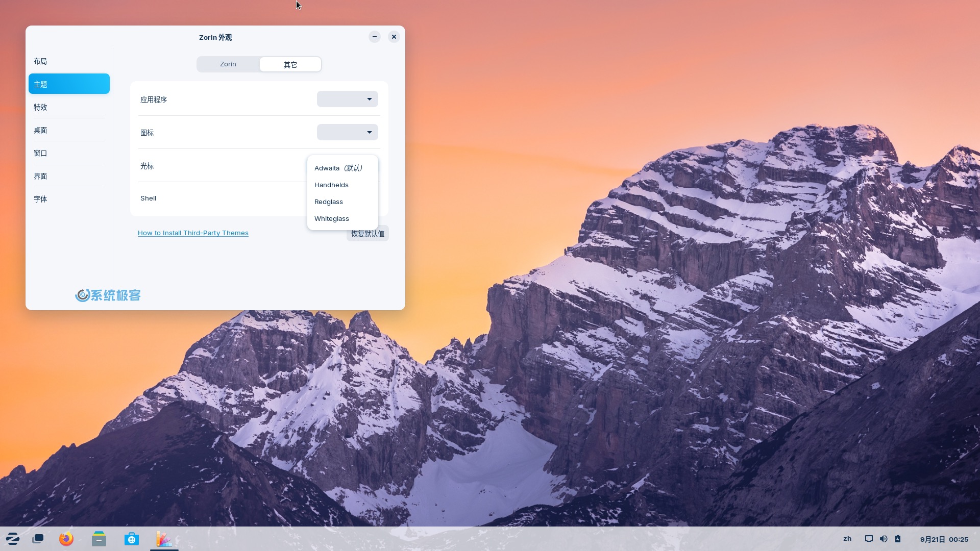Screen dimensions: 980x551
Task: Launch Firefox from the taskbar
Action: pos(66,539)
